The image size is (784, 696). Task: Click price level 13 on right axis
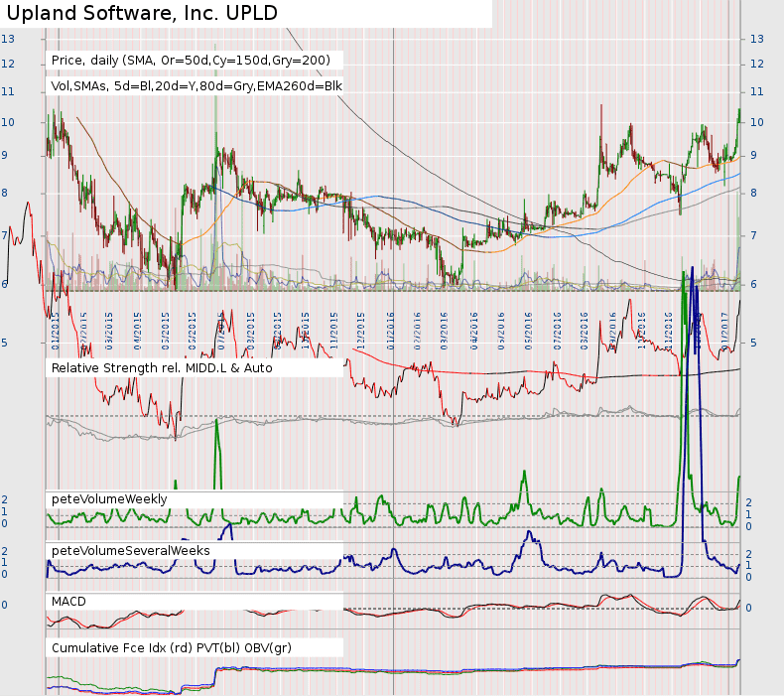[x=757, y=39]
